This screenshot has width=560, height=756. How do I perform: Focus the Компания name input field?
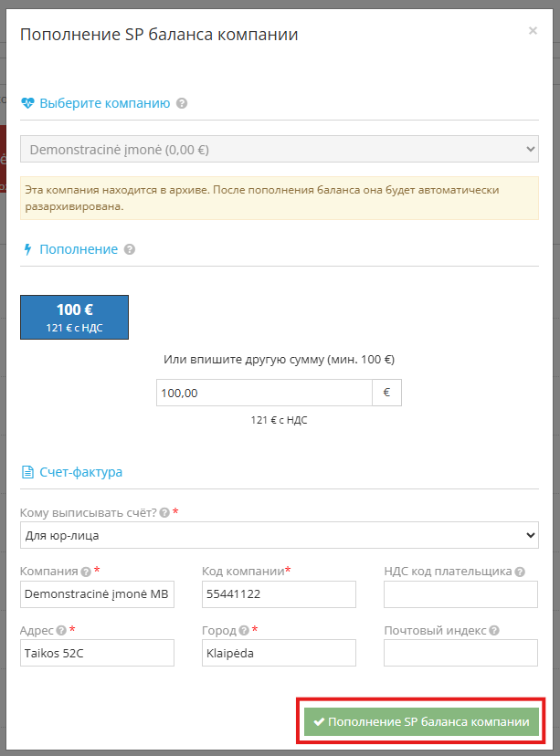point(97,594)
